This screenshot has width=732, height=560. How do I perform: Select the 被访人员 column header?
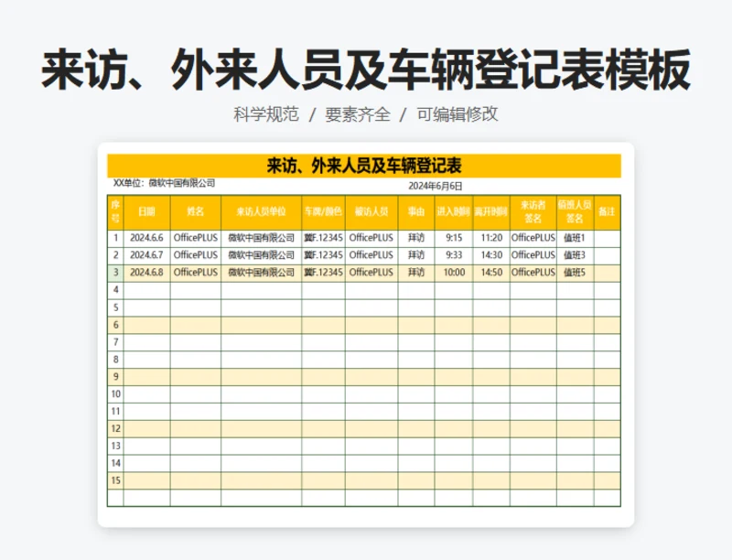tap(371, 212)
